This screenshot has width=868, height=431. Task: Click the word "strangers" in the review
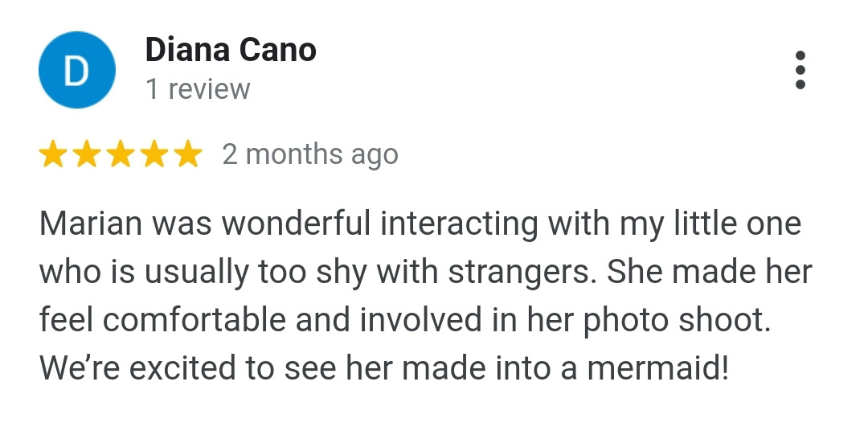pyautogui.click(x=522, y=272)
